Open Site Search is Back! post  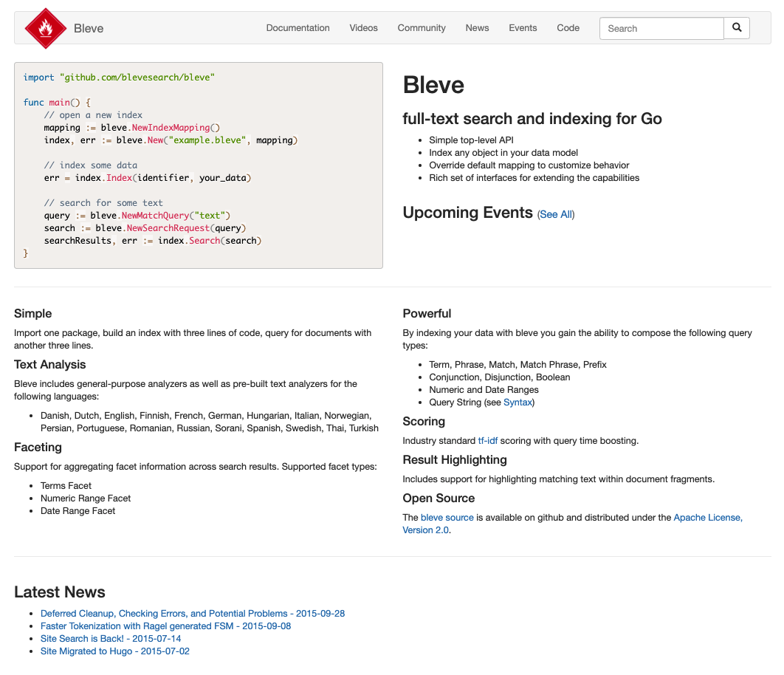(x=111, y=639)
